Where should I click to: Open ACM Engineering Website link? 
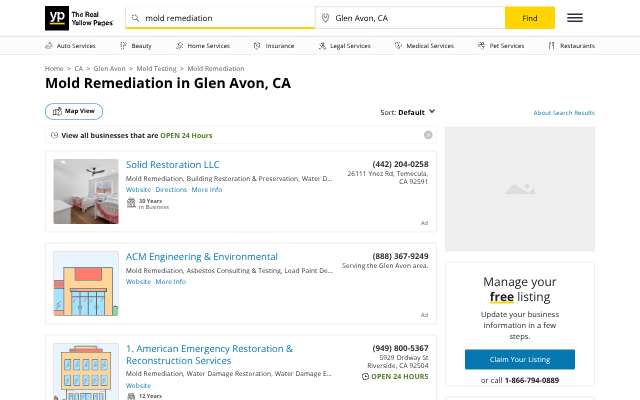[138, 282]
